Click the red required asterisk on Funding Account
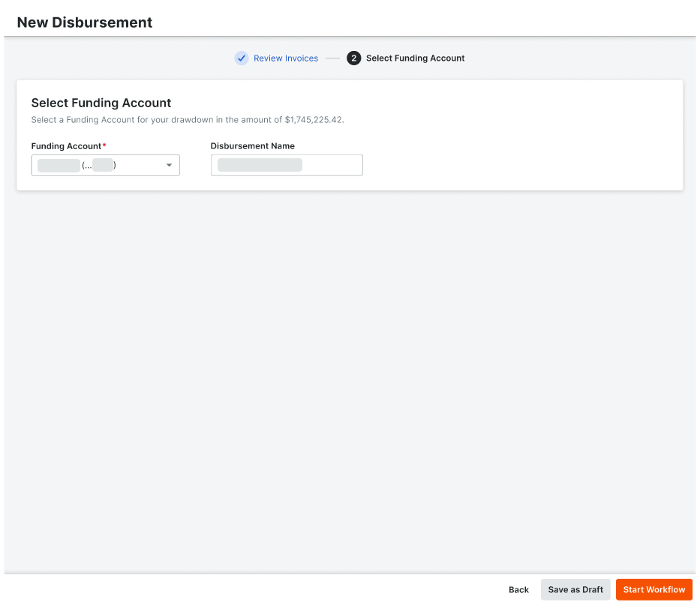 click(104, 145)
